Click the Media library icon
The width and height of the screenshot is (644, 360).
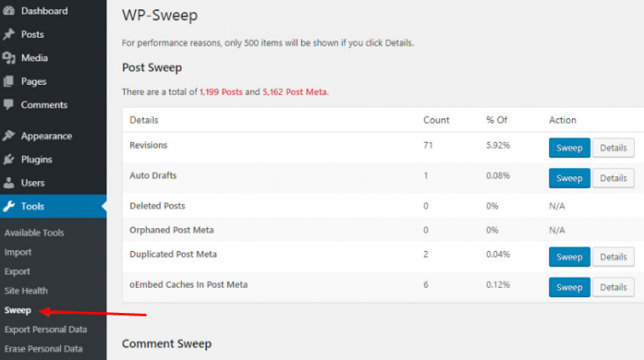pyautogui.click(x=8, y=58)
